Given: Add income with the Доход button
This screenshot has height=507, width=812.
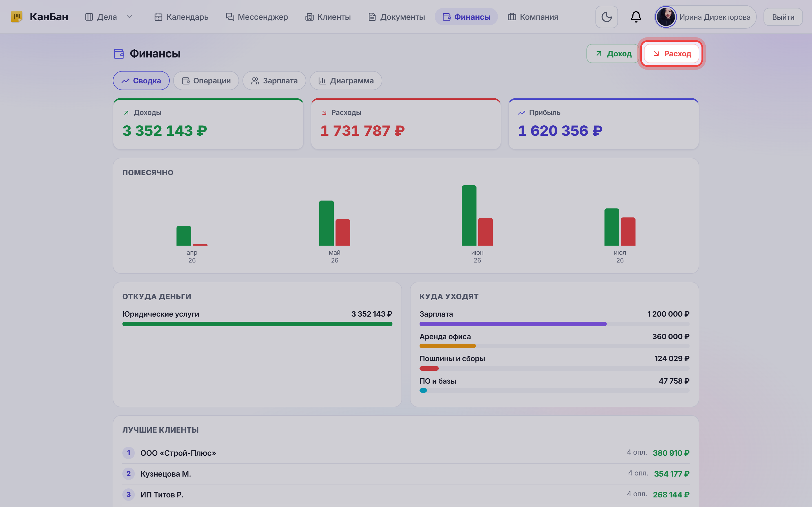Looking at the screenshot, I should click(x=612, y=54).
